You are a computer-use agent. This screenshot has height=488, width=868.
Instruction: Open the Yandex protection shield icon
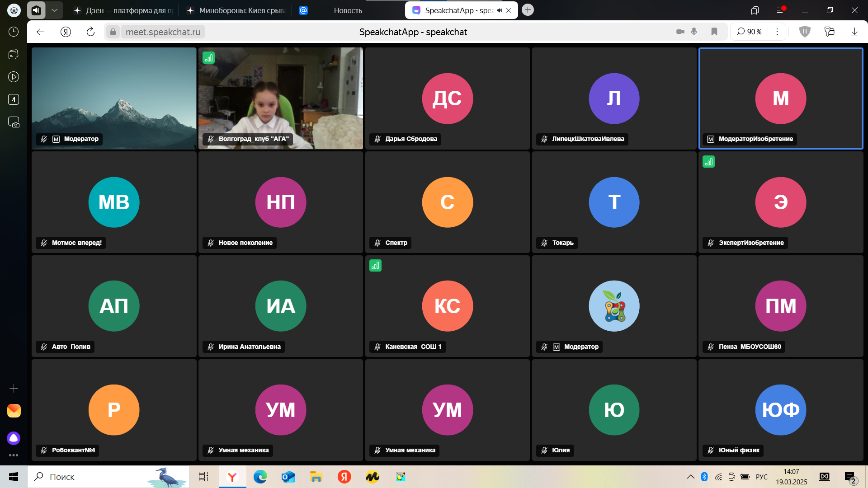pyautogui.click(x=805, y=32)
